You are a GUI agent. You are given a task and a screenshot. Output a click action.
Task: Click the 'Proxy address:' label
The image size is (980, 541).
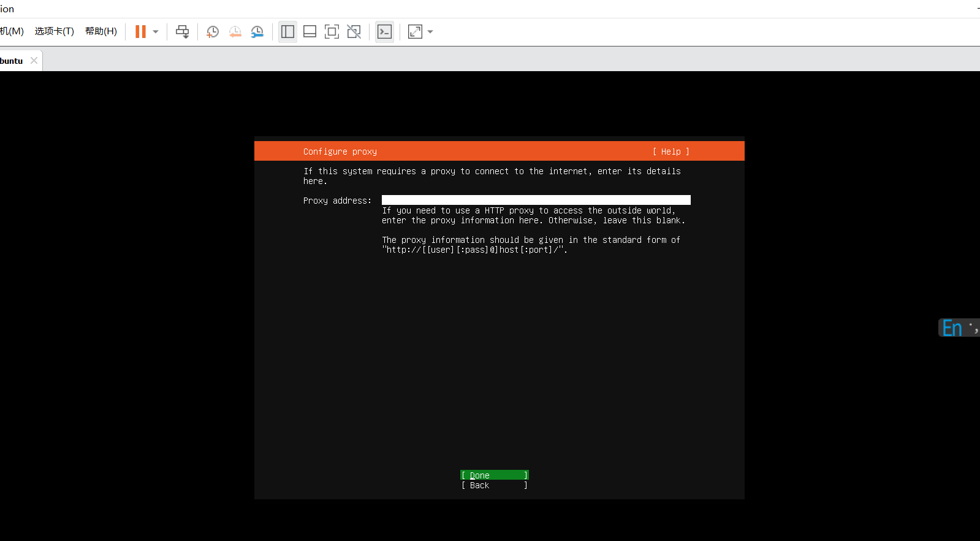337,201
